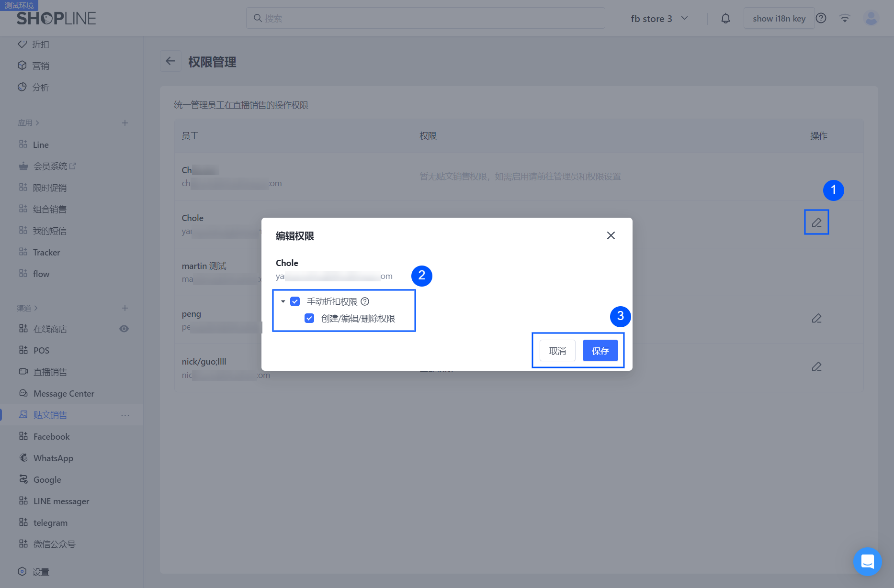Open the chat support bubble
Image resolution: width=894 pixels, height=588 pixels.
pos(867,561)
